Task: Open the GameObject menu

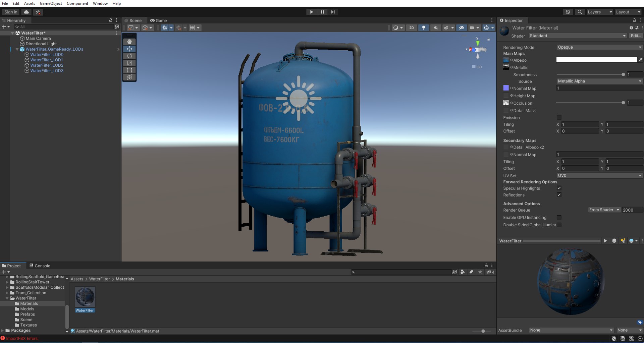Action: [51, 3]
